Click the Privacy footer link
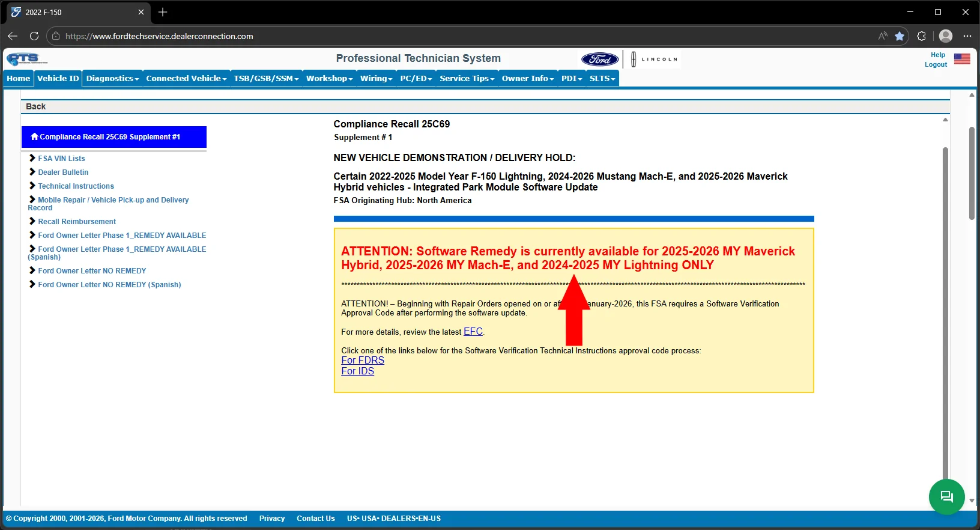 pos(272,519)
